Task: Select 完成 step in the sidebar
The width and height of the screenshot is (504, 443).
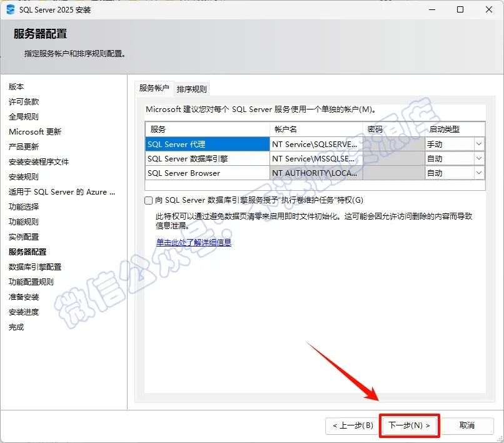Action: click(16, 327)
